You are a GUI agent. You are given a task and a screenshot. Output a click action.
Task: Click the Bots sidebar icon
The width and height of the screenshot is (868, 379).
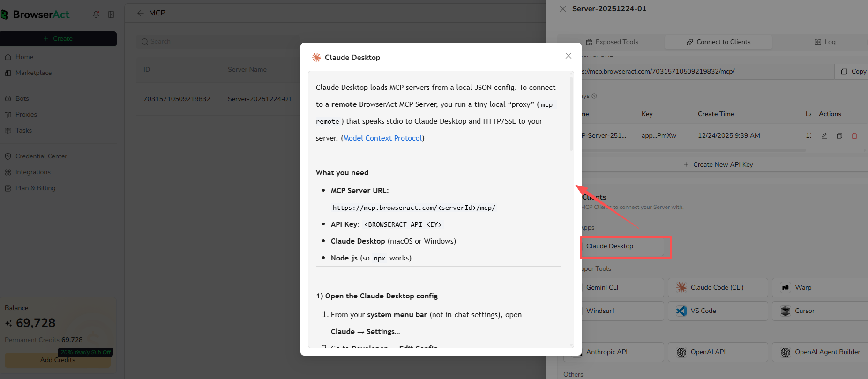pyautogui.click(x=8, y=99)
